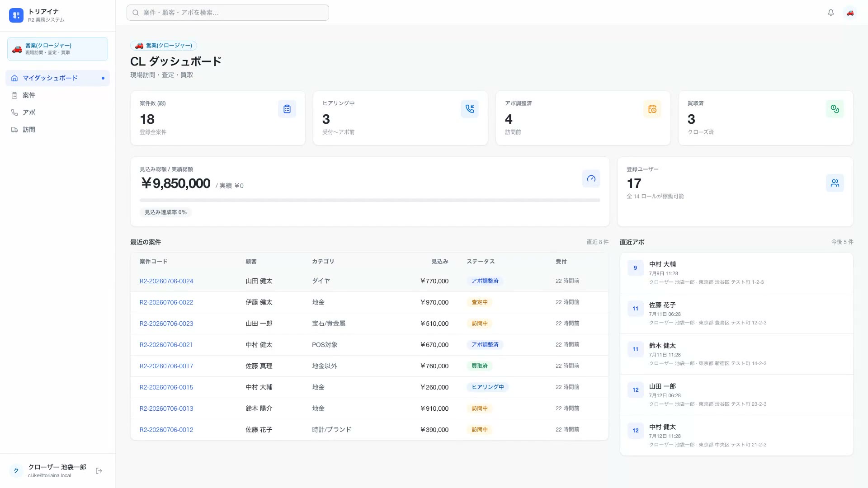The width and height of the screenshot is (868, 488).
Task: Click date badge 12 for 中村 健太 appointment
Action: click(635, 431)
